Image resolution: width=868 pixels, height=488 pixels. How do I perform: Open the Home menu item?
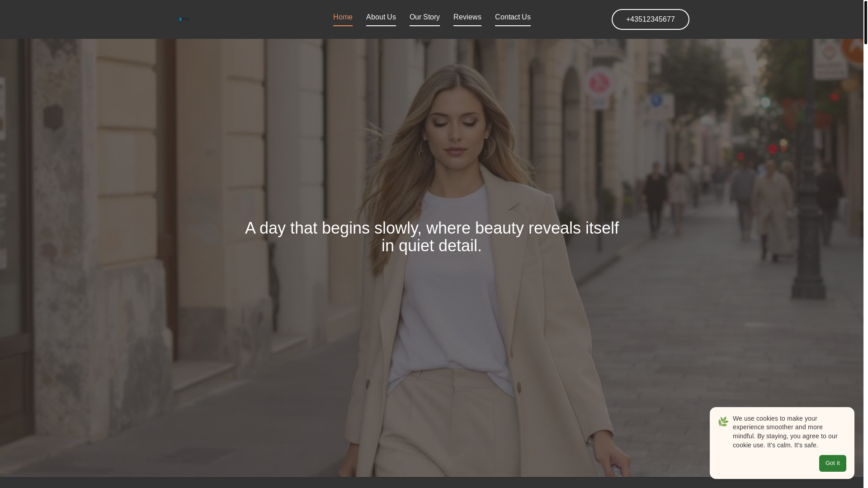[x=343, y=17]
